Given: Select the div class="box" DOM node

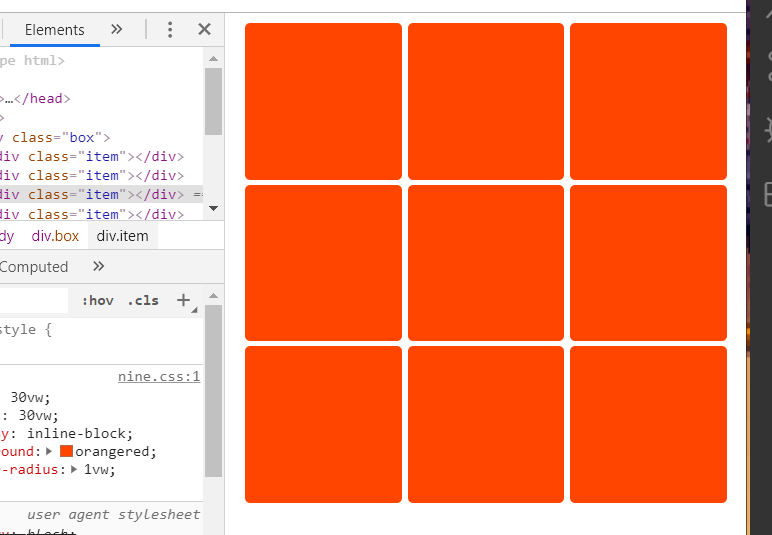Looking at the screenshot, I should (60, 138).
